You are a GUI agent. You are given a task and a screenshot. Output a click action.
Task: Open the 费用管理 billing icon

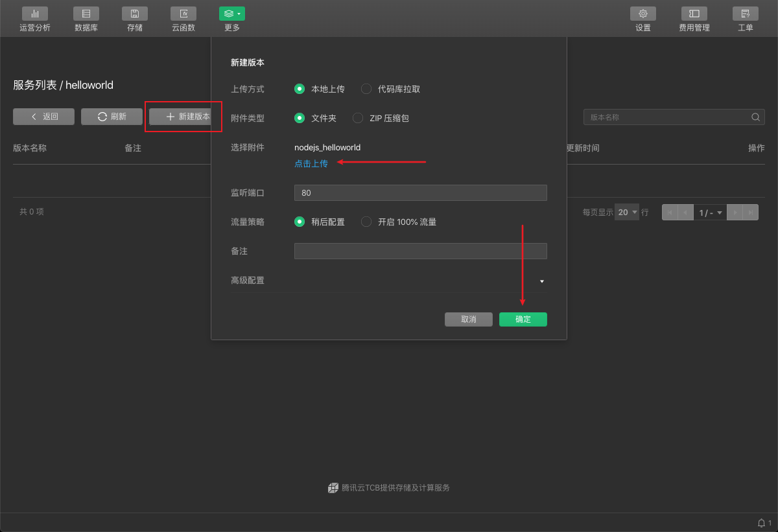(694, 14)
